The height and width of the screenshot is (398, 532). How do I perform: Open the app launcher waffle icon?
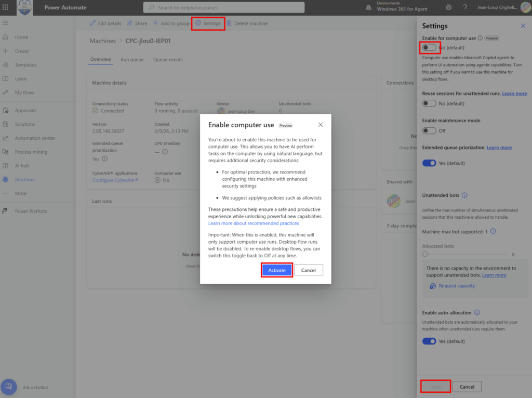[x=6, y=7]
